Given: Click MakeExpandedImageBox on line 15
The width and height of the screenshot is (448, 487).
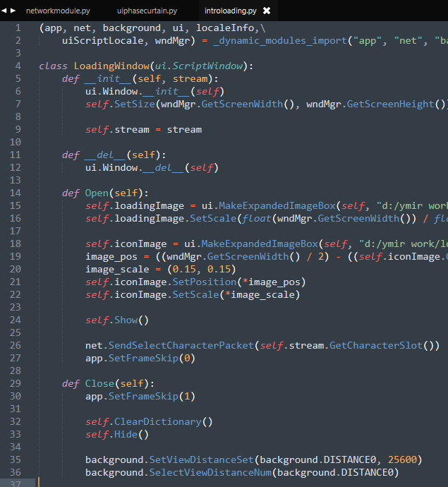Looking at the screenshot, I should click(277, 205).
